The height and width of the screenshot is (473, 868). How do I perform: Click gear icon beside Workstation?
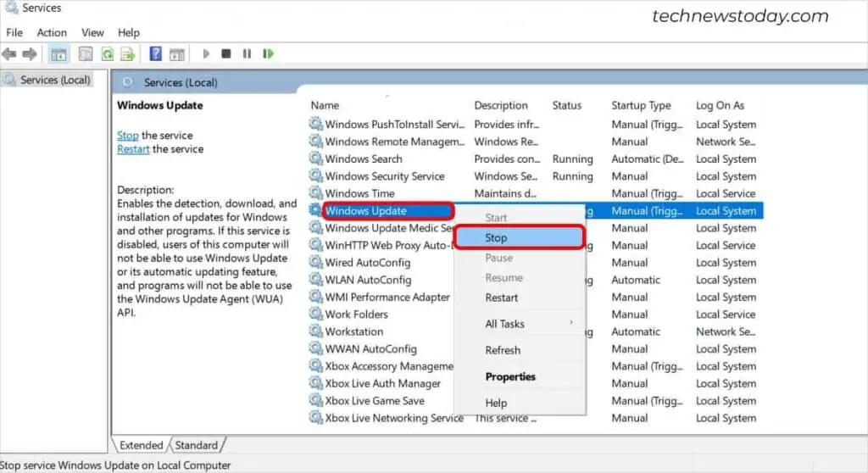click(x=315, y=331)
